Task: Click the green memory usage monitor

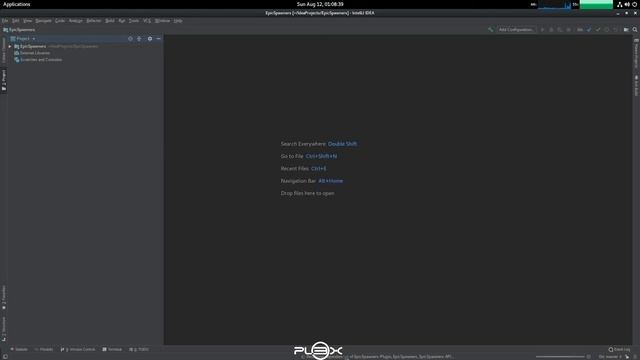Action: 596,4
